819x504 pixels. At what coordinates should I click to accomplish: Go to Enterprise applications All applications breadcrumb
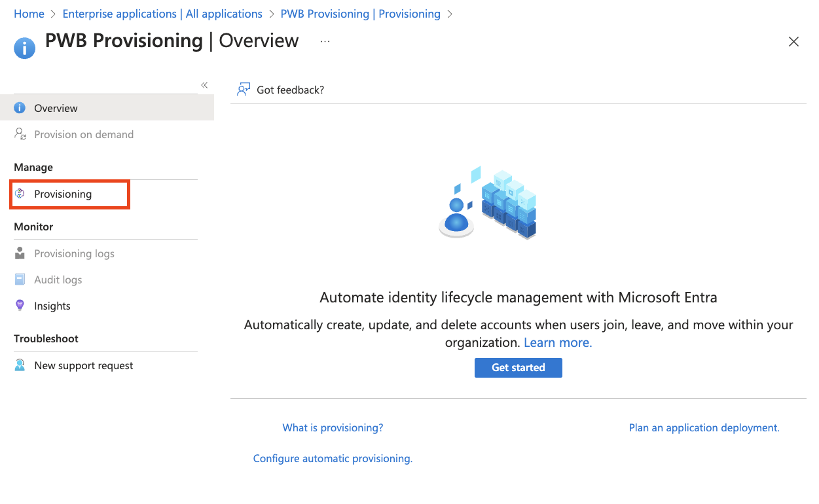tap(162, 14)
